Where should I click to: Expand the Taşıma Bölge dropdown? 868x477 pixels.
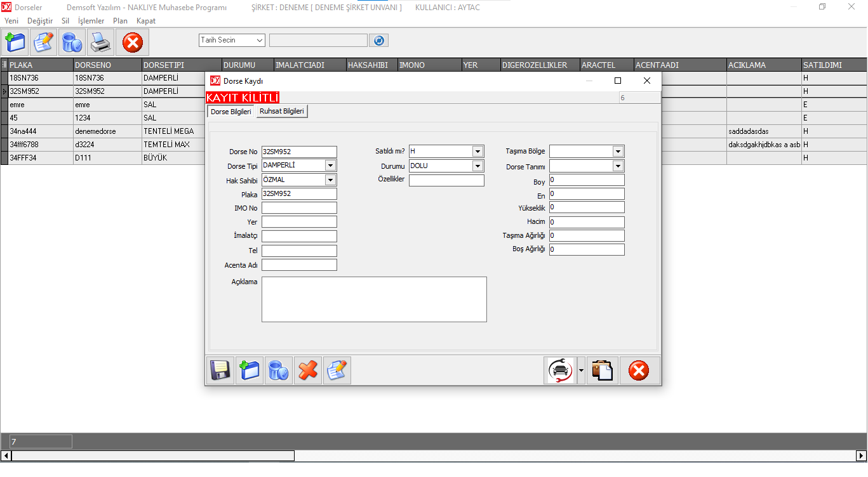click(618, 152)
